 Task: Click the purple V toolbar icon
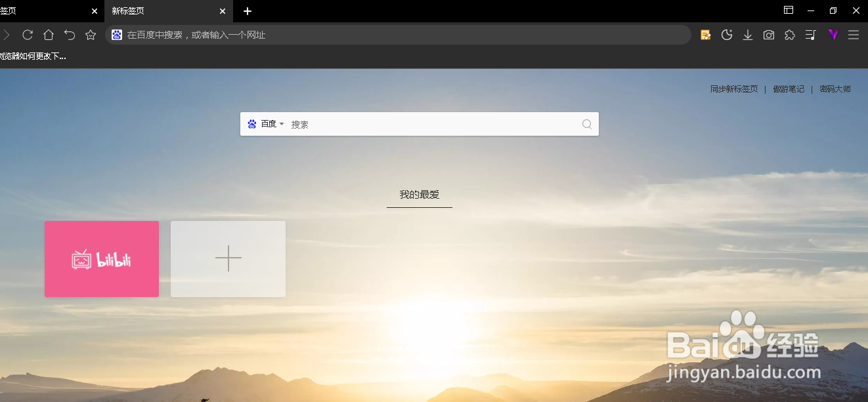[833, 35]
